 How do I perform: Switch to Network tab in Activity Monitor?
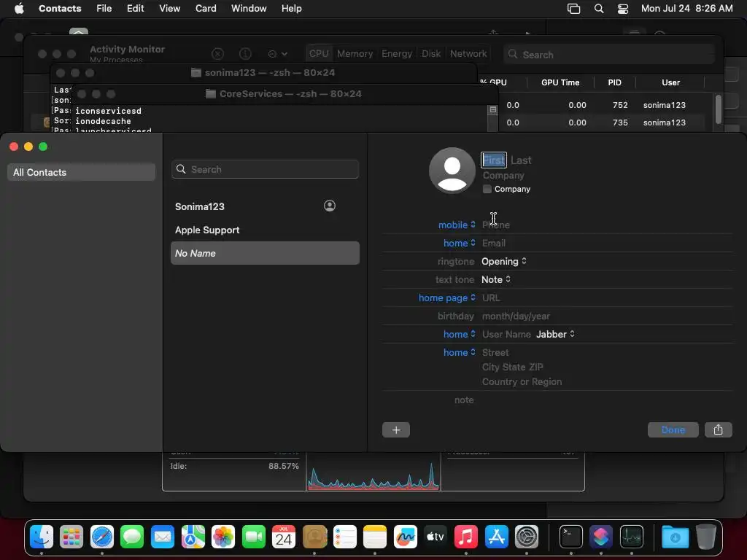(468, 54)
